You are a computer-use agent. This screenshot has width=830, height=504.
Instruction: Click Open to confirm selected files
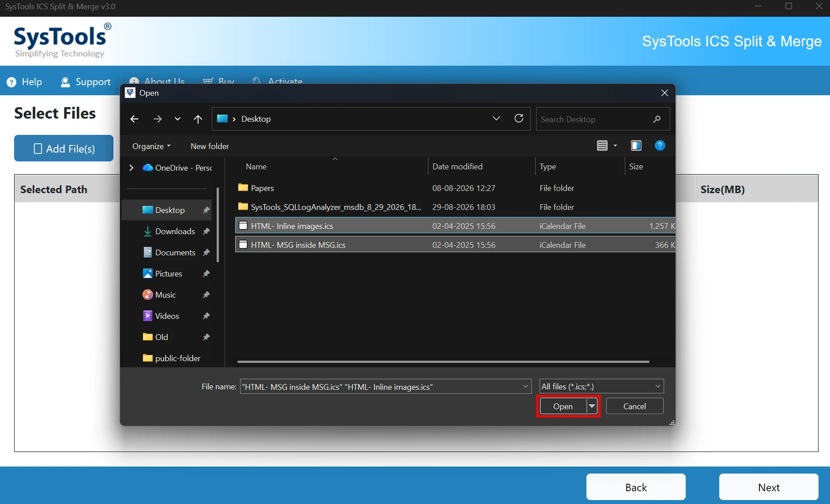pyautogui.click(x=563, y=406)
